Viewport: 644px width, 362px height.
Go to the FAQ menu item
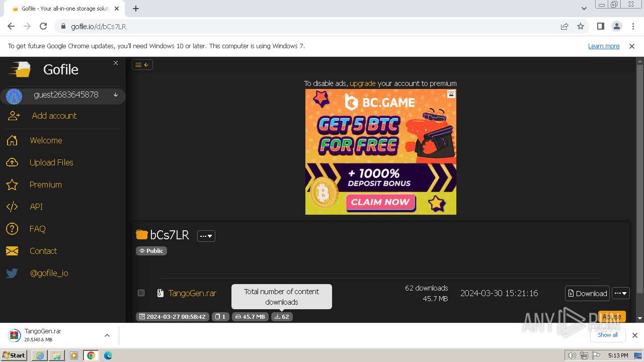(x=38, y=229)
